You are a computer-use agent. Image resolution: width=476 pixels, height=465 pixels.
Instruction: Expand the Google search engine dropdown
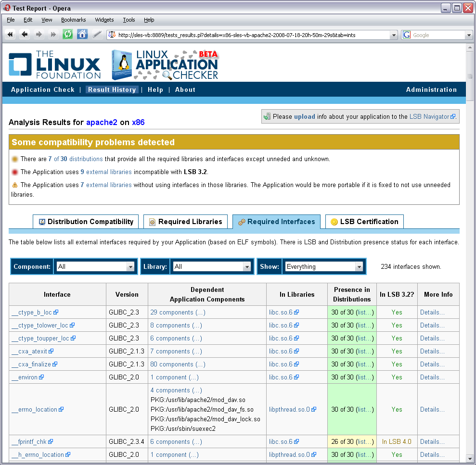pos(469,35)
